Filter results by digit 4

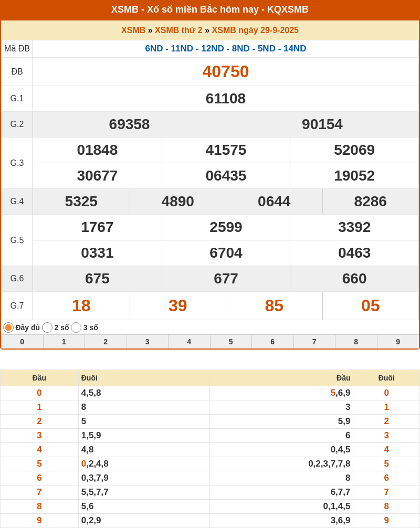(189, 342)
